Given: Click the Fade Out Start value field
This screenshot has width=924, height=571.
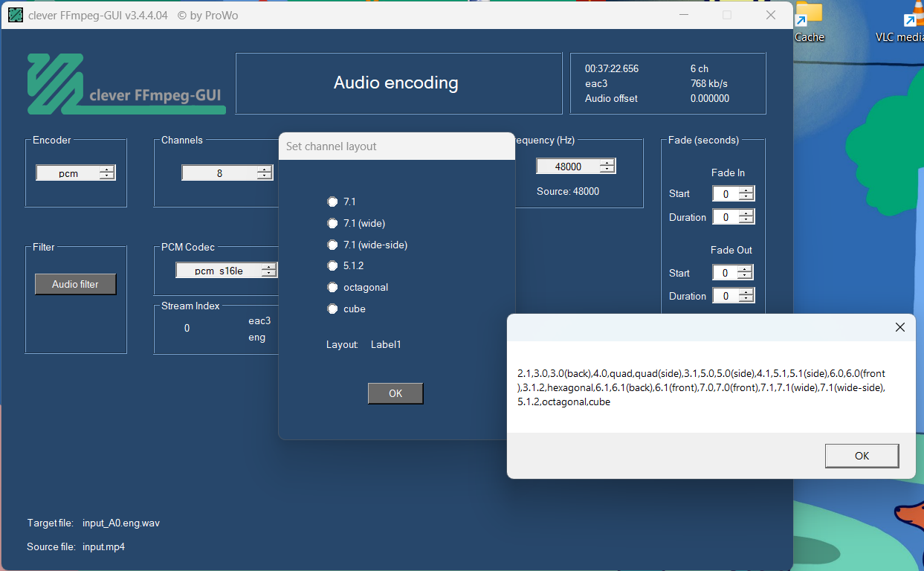Looking at the screenshot, I should coord(733,273).
